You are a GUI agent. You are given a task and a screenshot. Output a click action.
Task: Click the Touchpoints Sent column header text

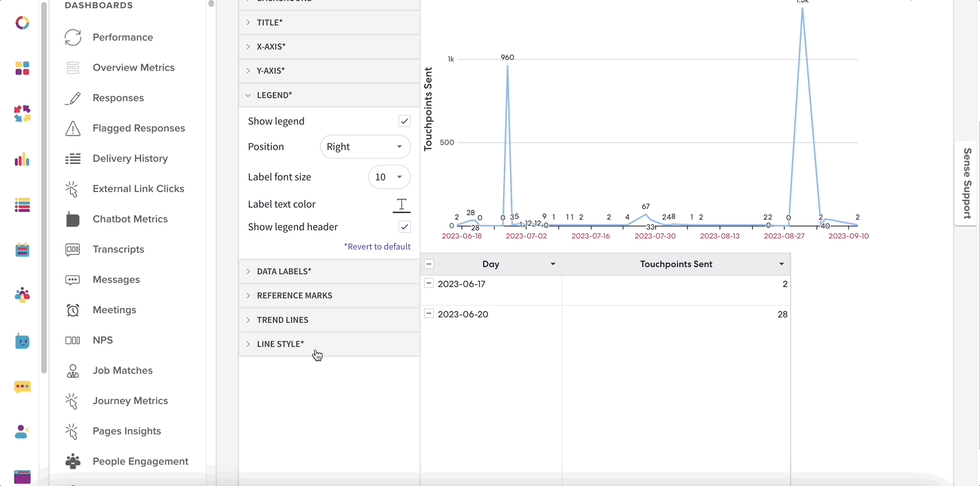pyautogui.click(x=676, y=264)
